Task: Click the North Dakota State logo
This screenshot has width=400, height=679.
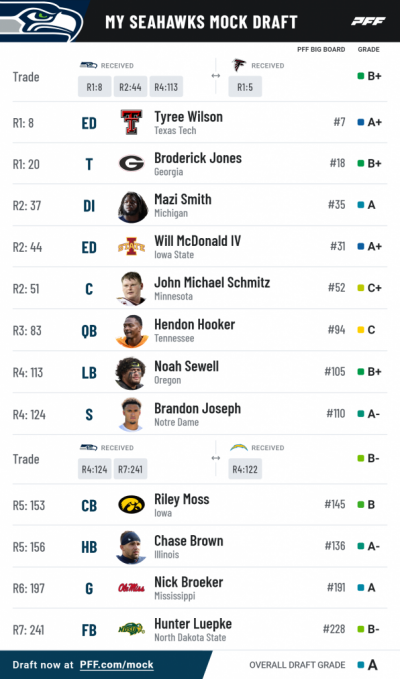Action: coord(132,629)
